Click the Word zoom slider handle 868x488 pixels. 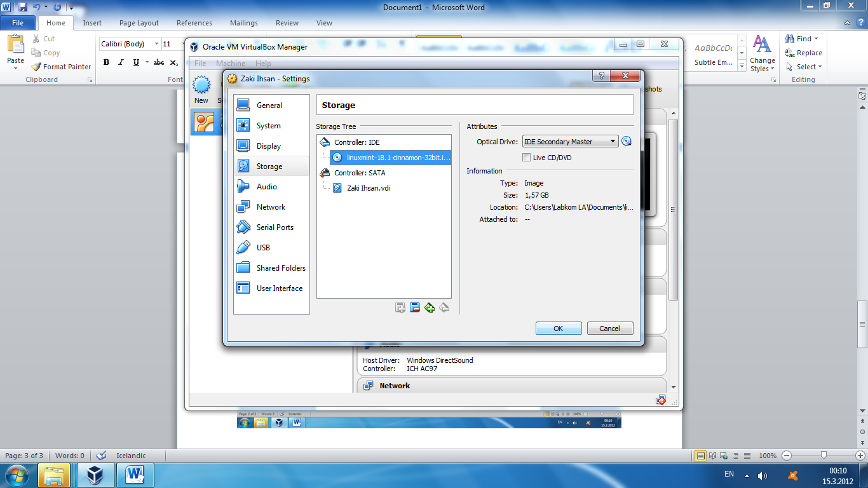824,456
